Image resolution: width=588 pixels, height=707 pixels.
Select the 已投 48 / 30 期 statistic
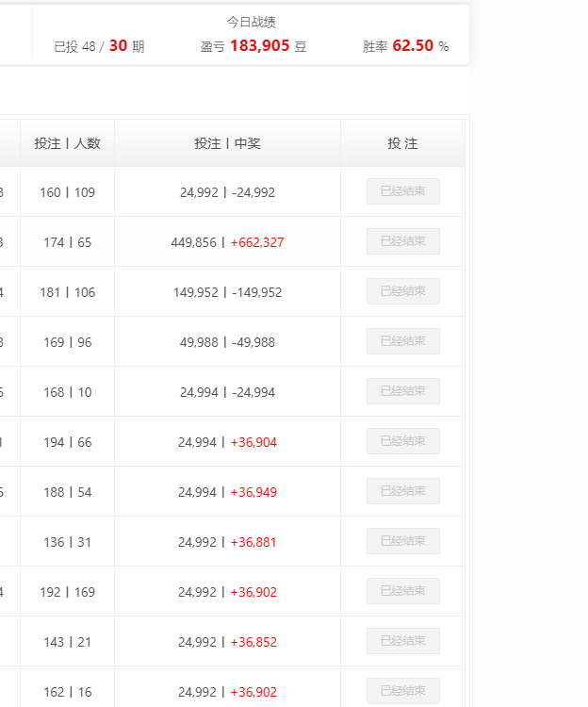[x=99, y=46]
